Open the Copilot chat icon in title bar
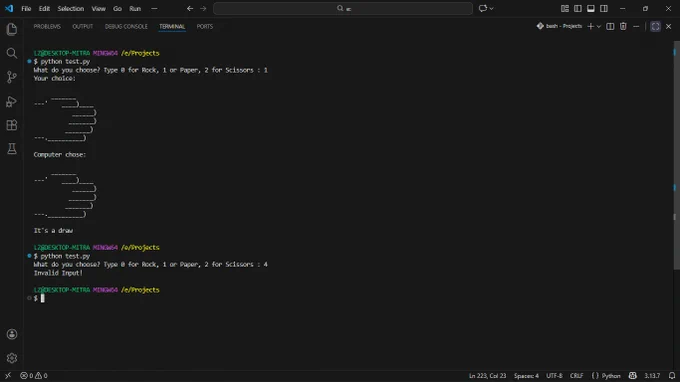The image size is (680, 382). tap(482, 8)
